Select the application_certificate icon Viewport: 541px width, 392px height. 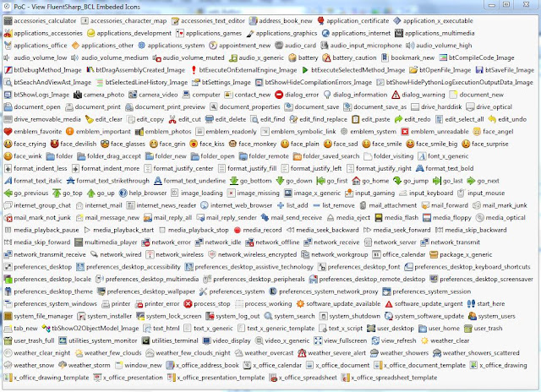click(x=321, y=21)
